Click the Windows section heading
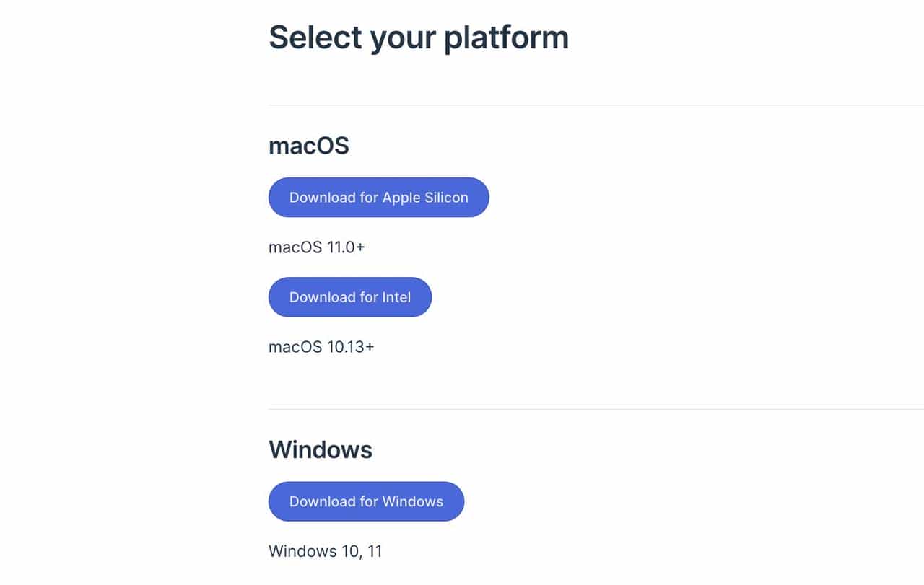The image size is (924, 585). (x=321, y=449)
